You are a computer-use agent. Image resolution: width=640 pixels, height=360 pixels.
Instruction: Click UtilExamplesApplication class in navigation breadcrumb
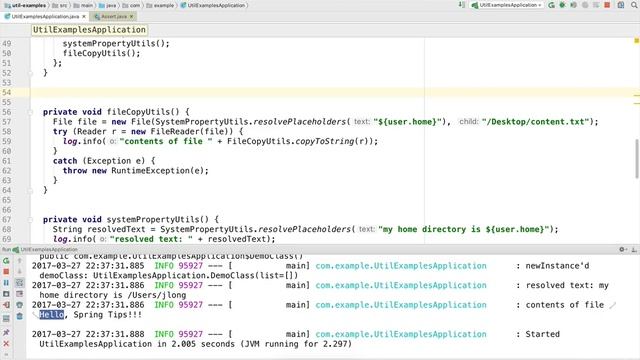pos(213,5)
